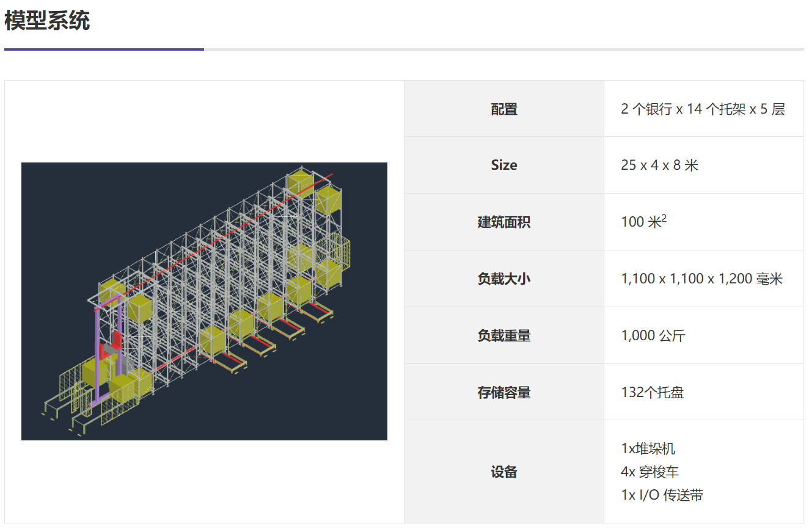Select the 配置 row label

point(504,109)
